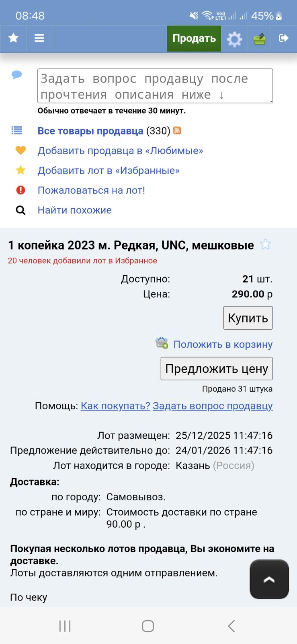Open Как покупать? help link

coord(115,406)
